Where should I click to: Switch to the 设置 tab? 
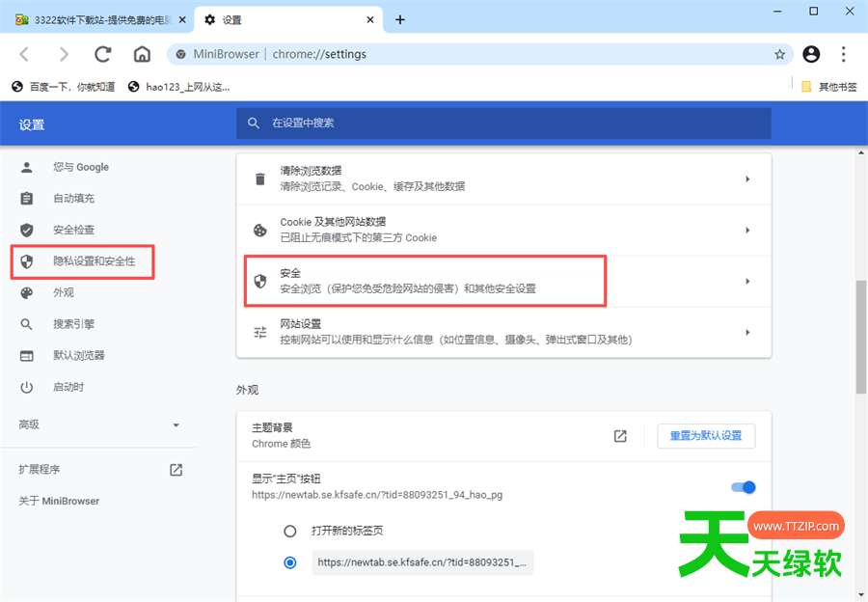[x=289, y=20]
